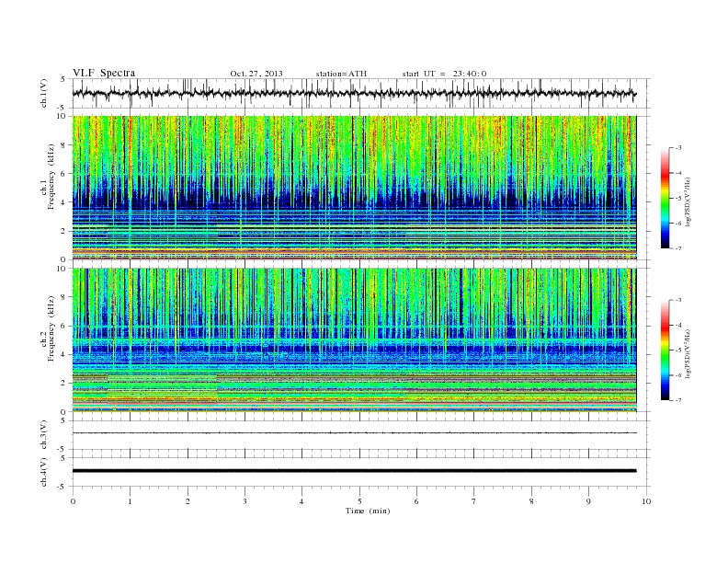Click the "ch.3(V)" axis label
This screenshot has width=728, height=563.
pos(43,435)
